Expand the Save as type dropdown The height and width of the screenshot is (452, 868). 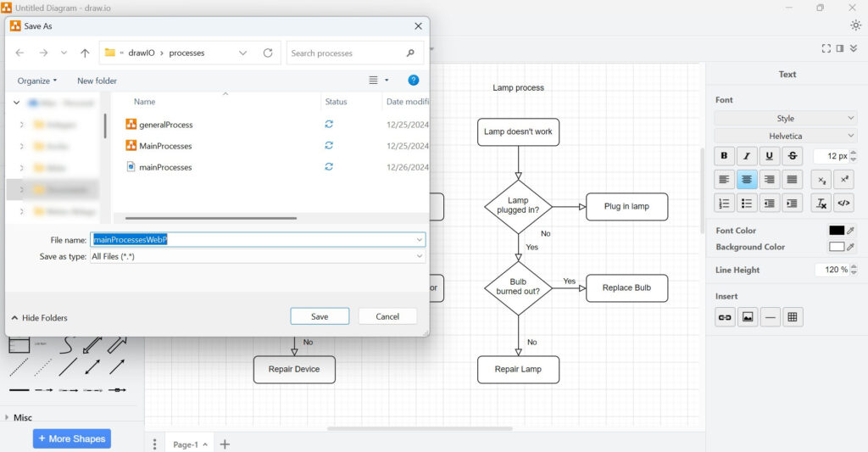(258, 256)
